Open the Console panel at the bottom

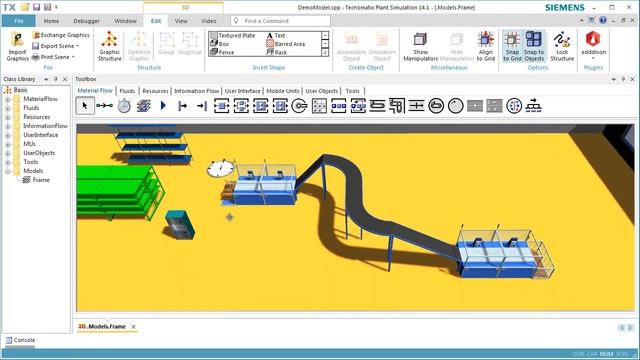[x=20, y=340]
